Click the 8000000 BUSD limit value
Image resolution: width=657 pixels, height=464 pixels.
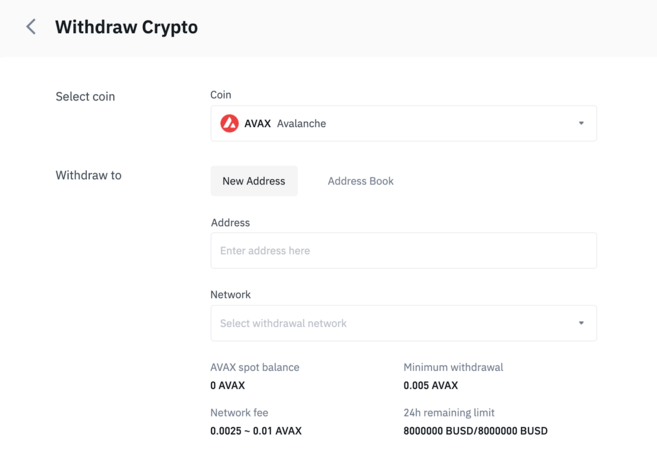coord(475,431)
